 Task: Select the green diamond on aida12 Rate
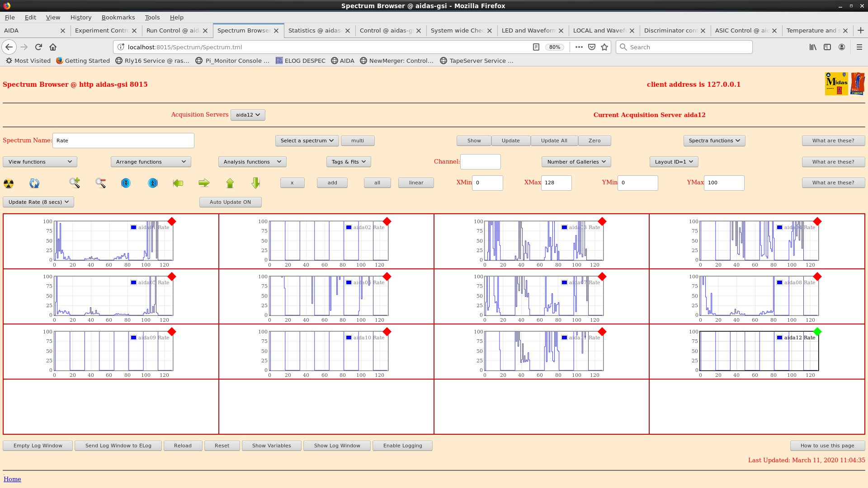(817, 332)
